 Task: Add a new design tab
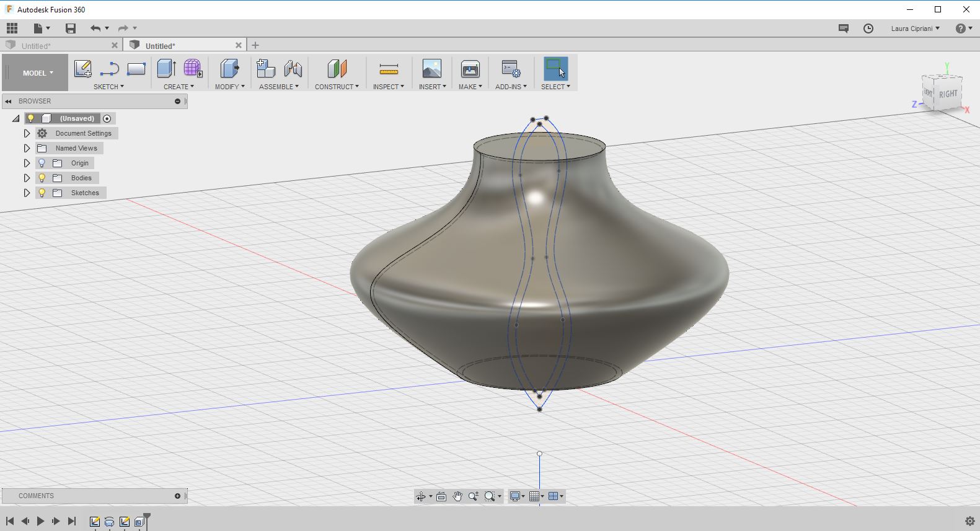click(255, 45)
